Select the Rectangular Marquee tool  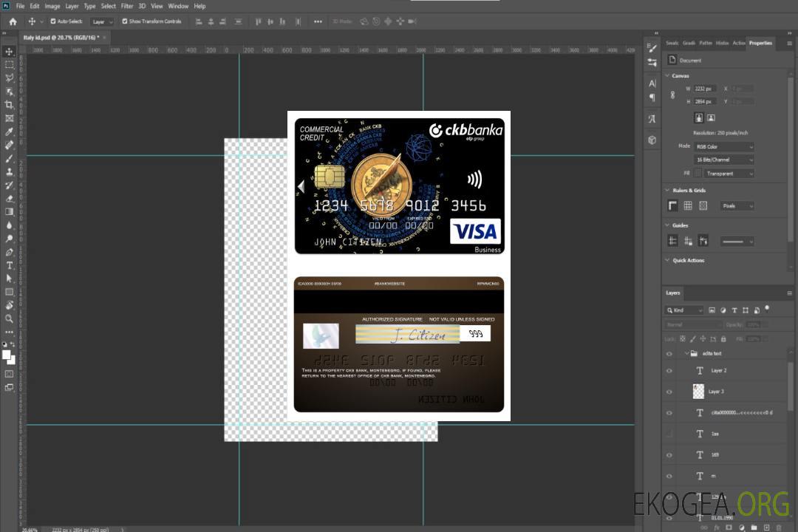pos(9,65)
